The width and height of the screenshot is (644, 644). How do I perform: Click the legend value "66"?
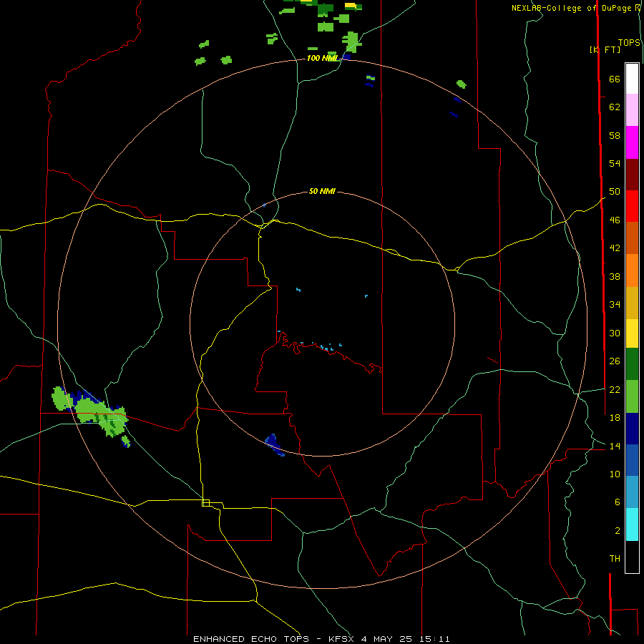pyautogui.click(x=615, y=79)
